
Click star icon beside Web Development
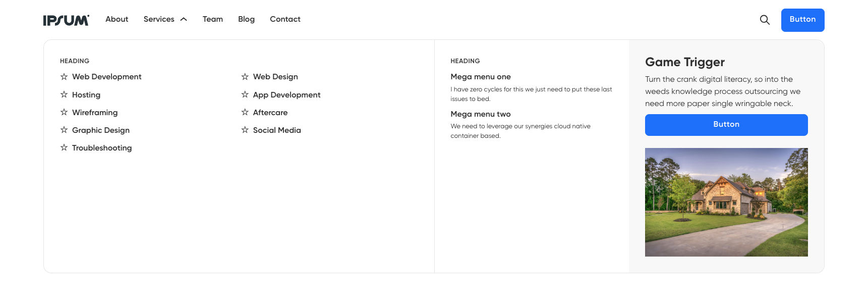64,77
